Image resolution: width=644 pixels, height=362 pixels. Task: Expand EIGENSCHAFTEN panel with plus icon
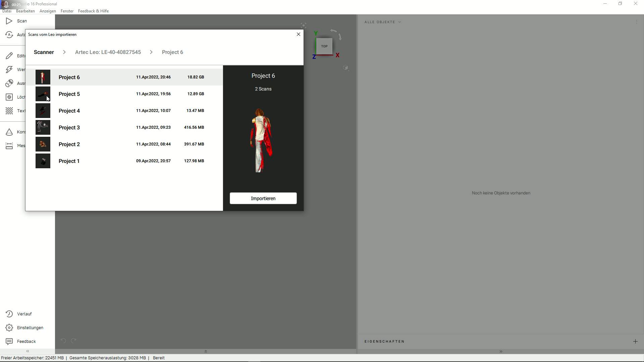click(x=635, y=342)
